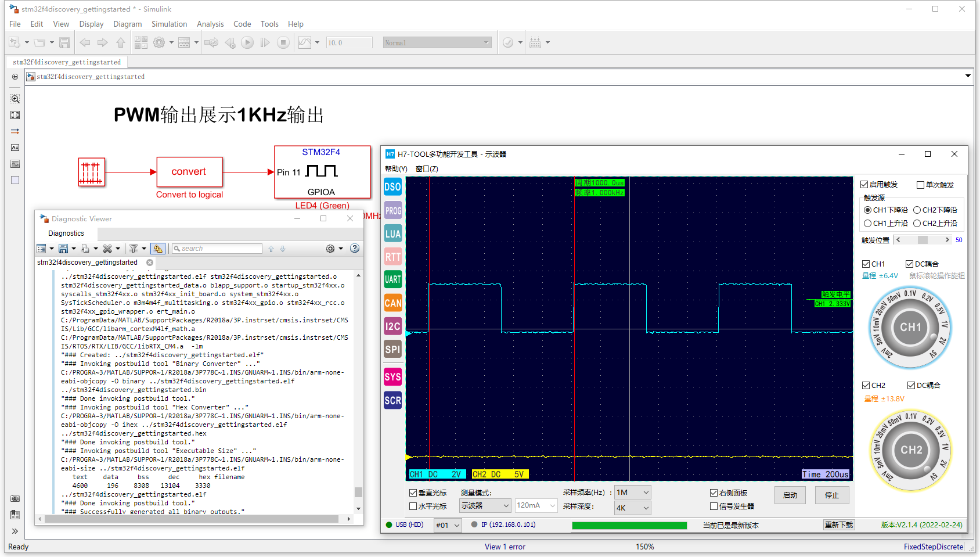This screenshot has height=557, width=980.
Task: Click the Diagnostic Viewer delete reports icon
Action: [x=107, y=249]
